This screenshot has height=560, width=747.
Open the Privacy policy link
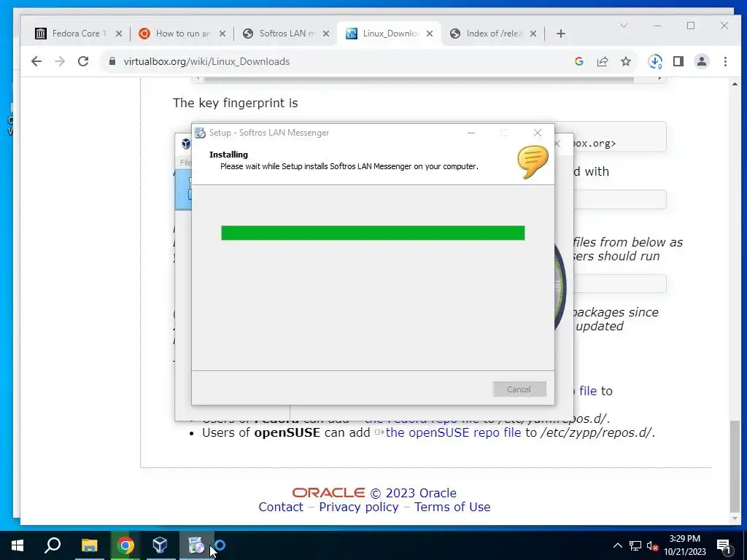coord(359,507)
